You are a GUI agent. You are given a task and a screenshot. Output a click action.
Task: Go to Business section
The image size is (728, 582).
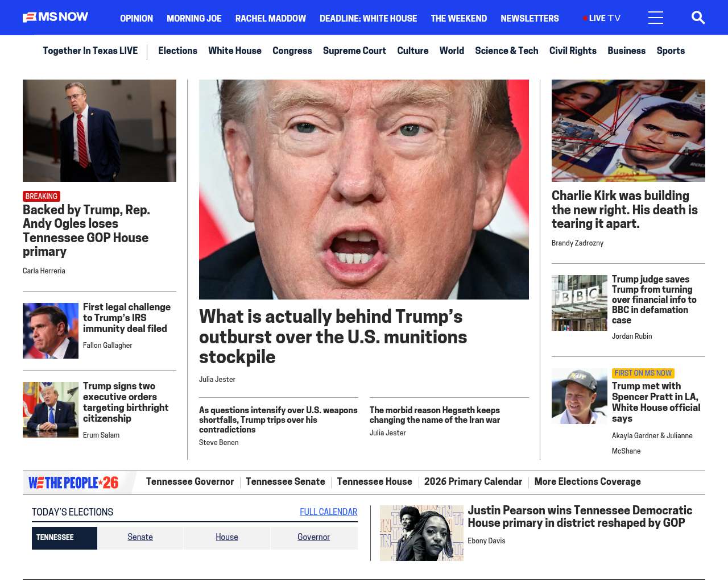[626, 51]
